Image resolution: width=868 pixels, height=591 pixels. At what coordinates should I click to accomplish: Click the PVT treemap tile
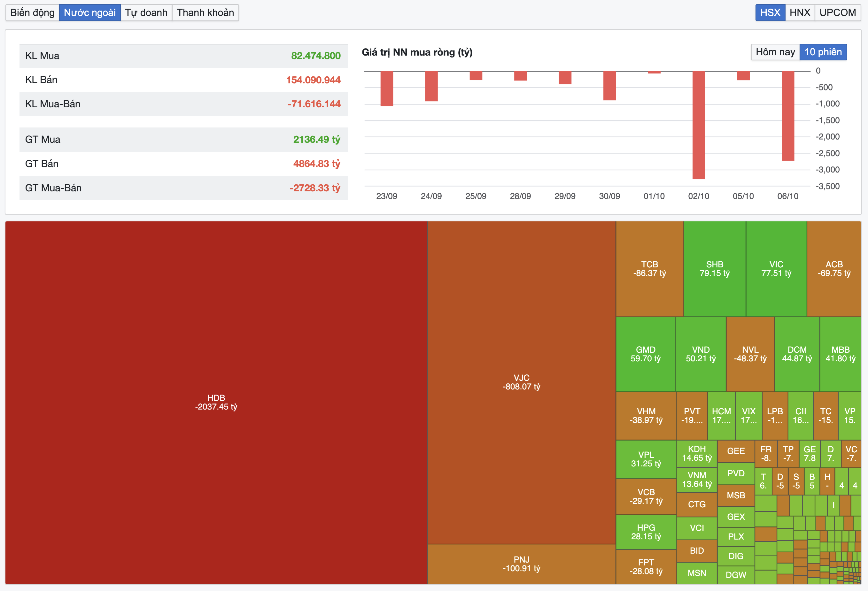tap(692, 416)
